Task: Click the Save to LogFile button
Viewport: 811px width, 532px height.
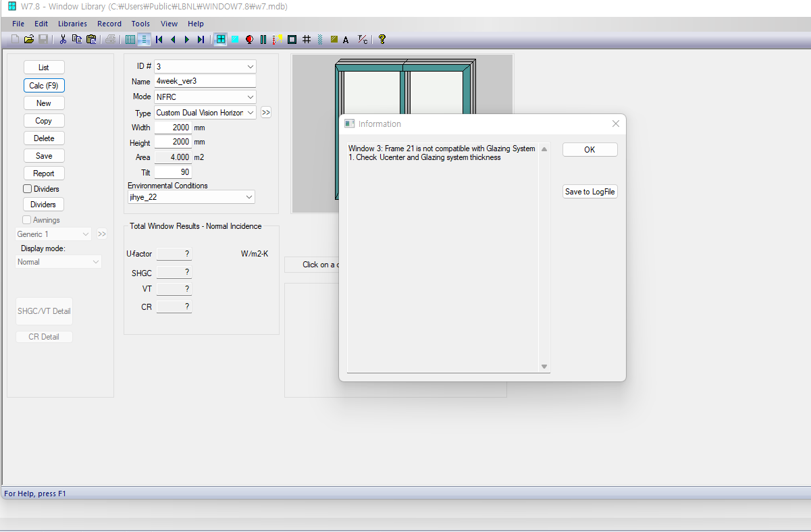Action: [x=590, y=192]
